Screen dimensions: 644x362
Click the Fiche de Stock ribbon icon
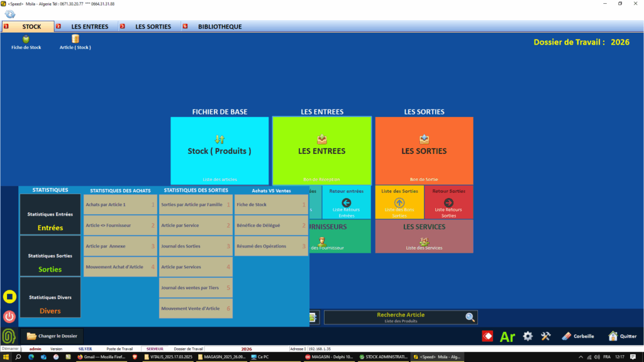coord(26,42)
